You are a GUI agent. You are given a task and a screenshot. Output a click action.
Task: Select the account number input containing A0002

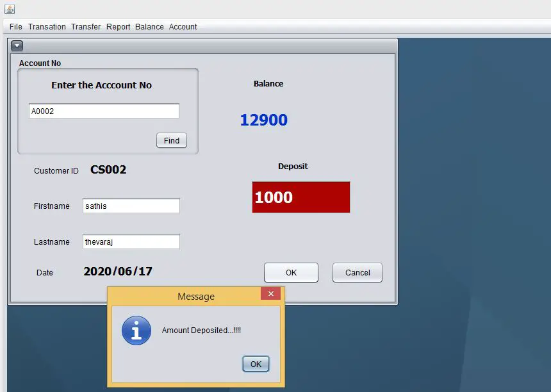(103, 110)
